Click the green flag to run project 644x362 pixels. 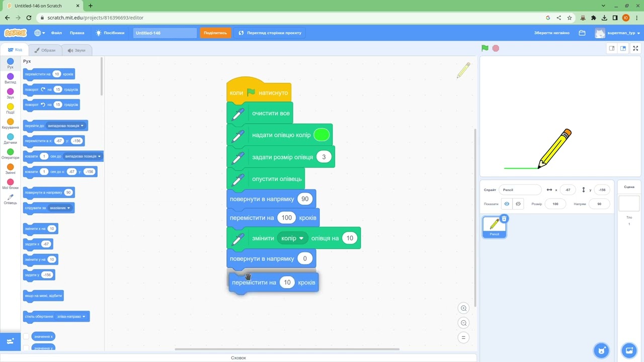coord(485,48)
